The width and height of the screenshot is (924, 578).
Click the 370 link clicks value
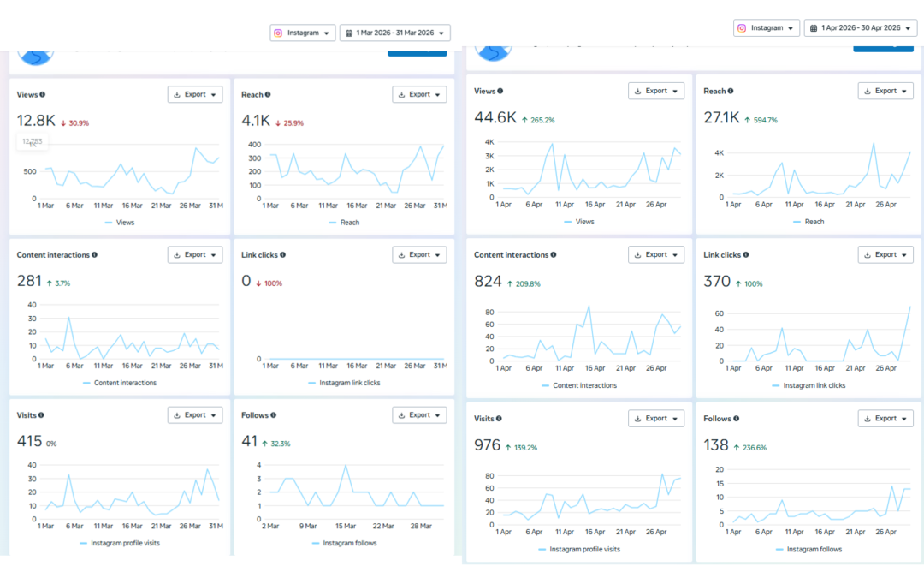(x=717, y=282)
